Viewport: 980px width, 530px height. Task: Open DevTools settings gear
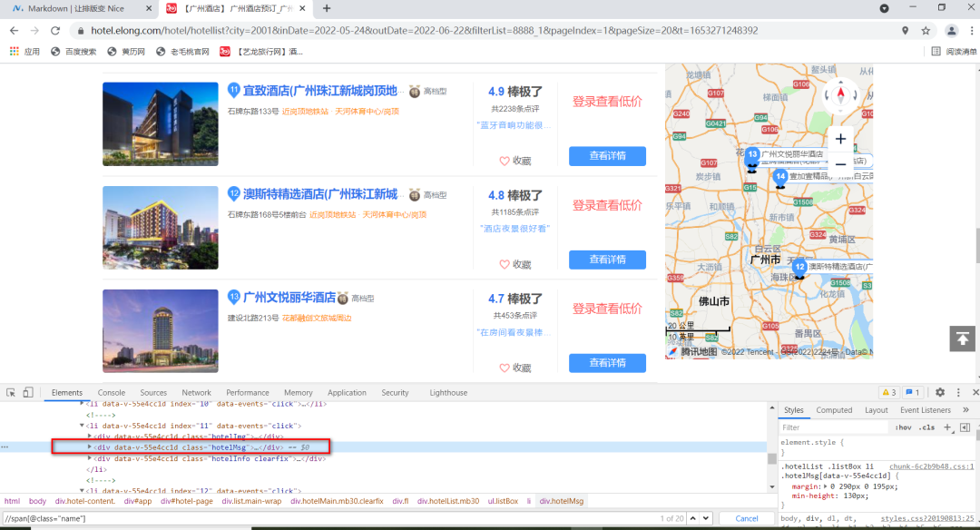940,392
